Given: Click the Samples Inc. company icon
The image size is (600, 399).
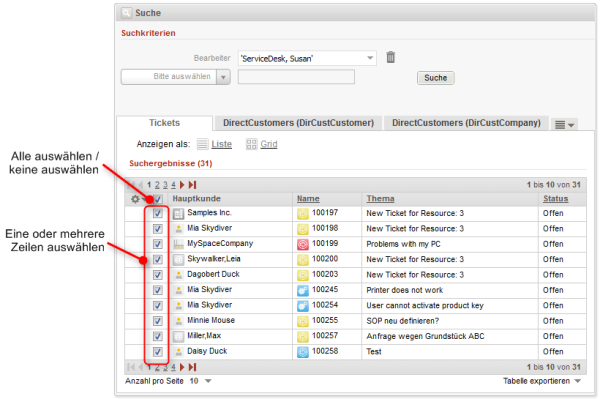Looking at the screenshot, I should point(178,213).
